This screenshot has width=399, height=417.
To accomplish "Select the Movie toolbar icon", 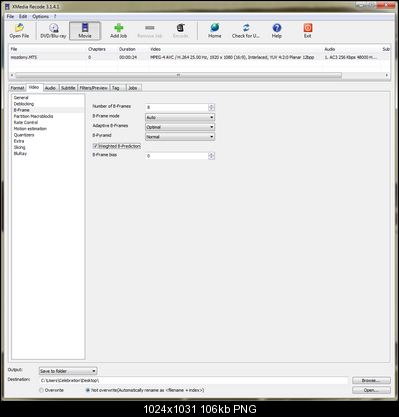I will point(85,31).
